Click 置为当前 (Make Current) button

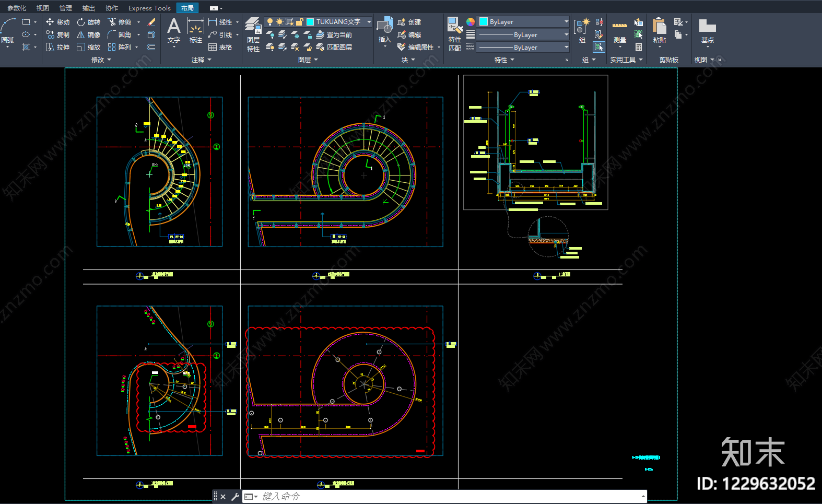coord(334,34)
